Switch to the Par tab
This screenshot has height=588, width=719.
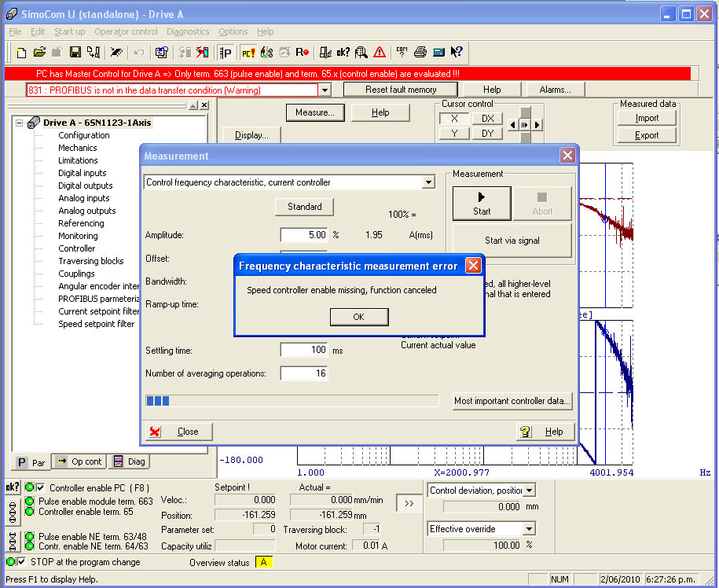point(31,462)
